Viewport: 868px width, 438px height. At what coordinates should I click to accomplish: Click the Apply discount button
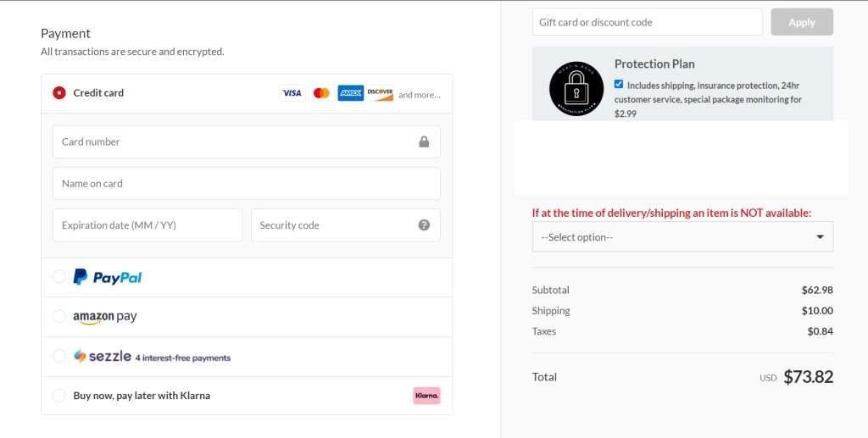coord(802,22)
